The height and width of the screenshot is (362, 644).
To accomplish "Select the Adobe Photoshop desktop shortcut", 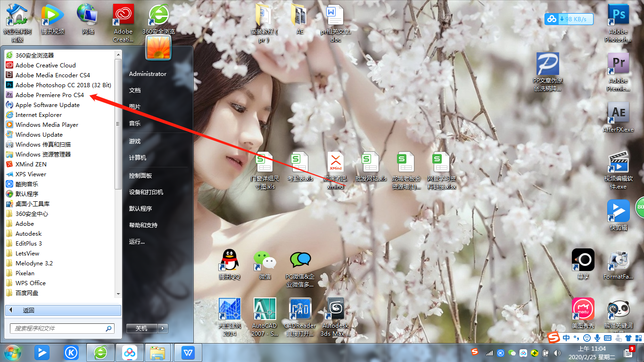I will [x=618, y=23].
